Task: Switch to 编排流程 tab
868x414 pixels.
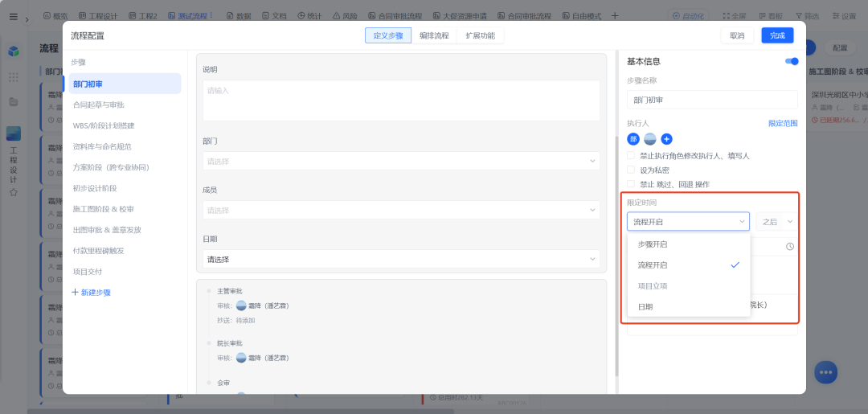Action: 434,35
